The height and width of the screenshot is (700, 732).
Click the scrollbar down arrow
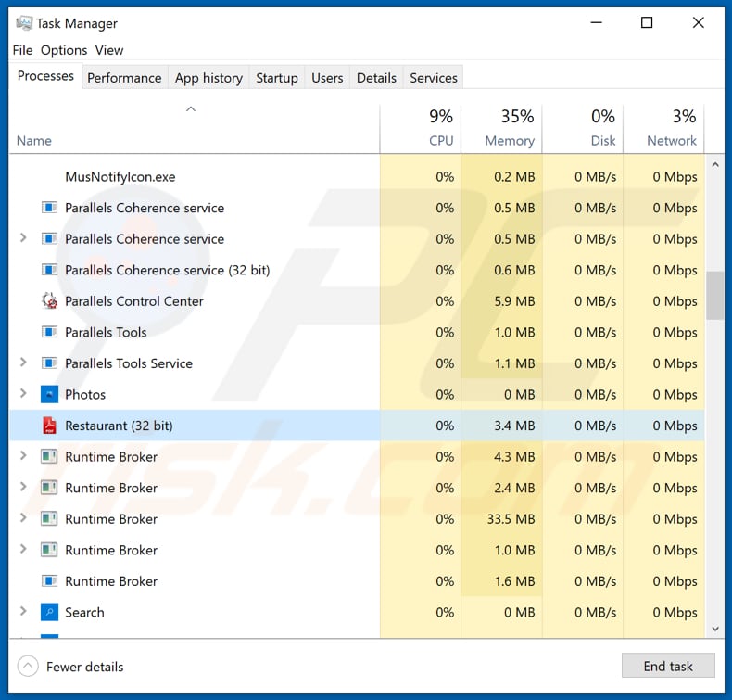[715, 629]
